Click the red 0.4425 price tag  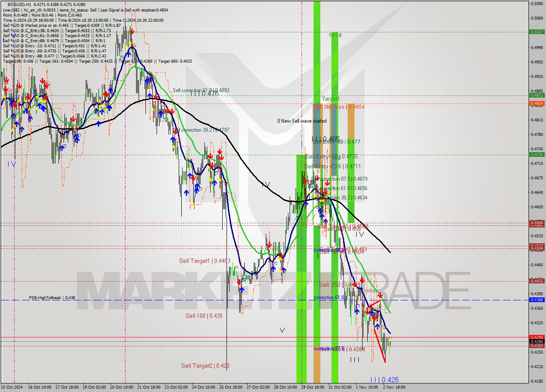tap(536, 281)
